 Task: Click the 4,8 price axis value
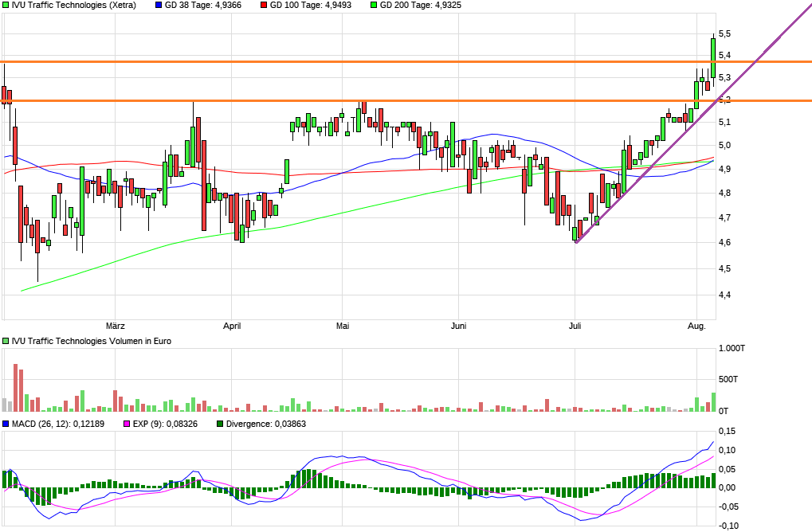[725, 193]
